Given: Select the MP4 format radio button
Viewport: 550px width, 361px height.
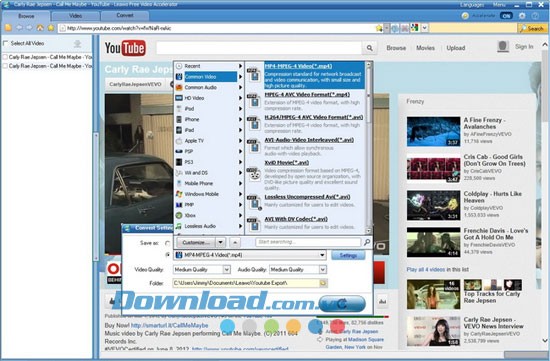Looking at the screenshot, I should tap(168, 255).
